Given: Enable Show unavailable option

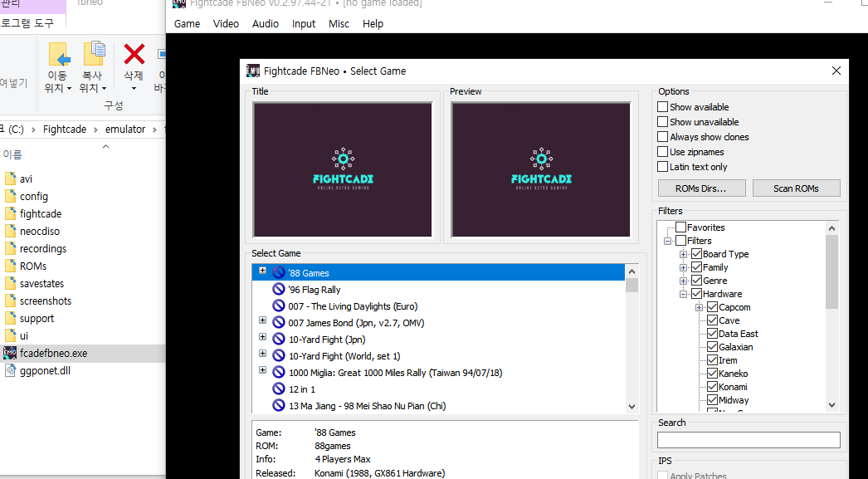Looking at the screenshot, I should coord(663,122).
